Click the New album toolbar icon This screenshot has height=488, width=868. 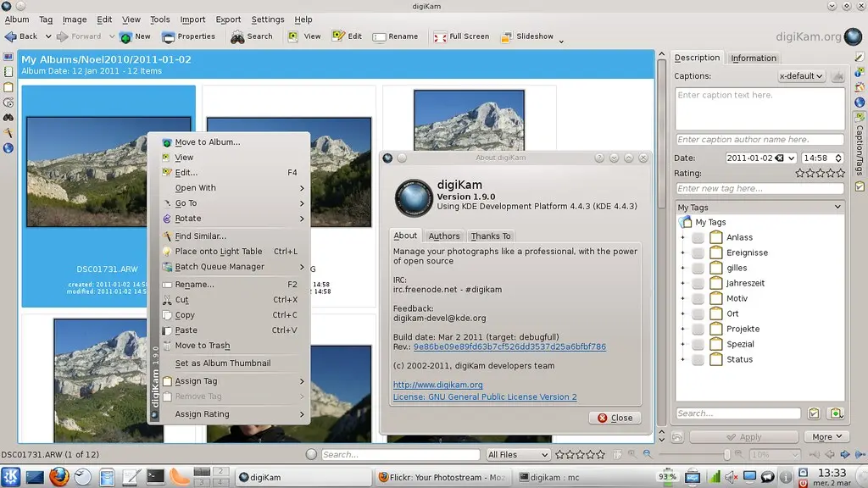(135, 36)
